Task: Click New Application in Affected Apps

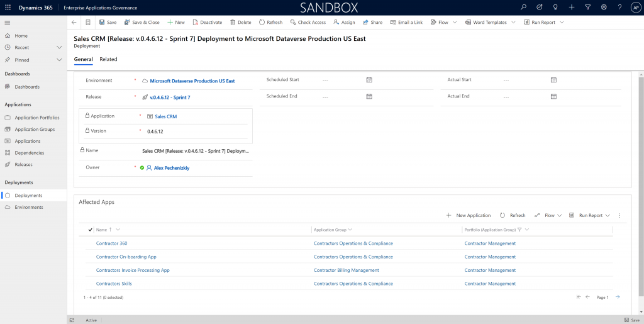Action: coord(469,215)
